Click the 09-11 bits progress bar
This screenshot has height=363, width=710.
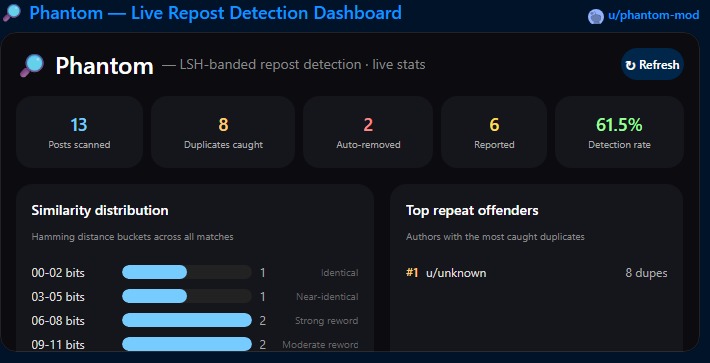(187, 344)
